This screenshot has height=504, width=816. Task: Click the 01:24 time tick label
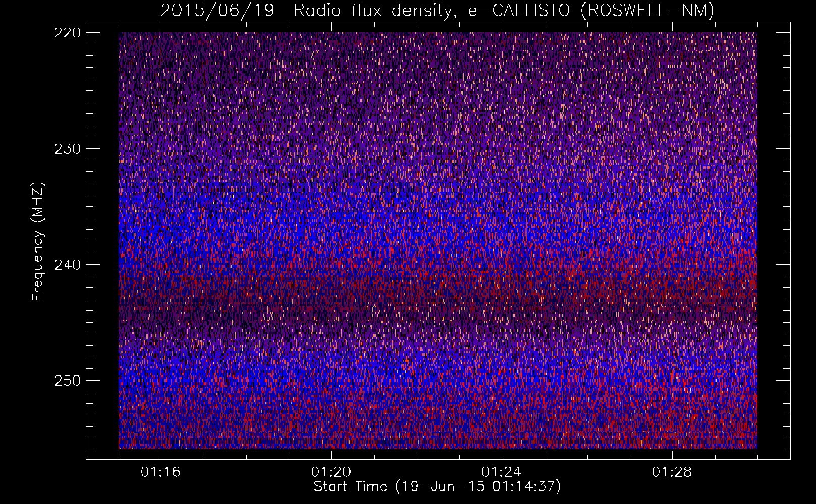tap(502, 472)
